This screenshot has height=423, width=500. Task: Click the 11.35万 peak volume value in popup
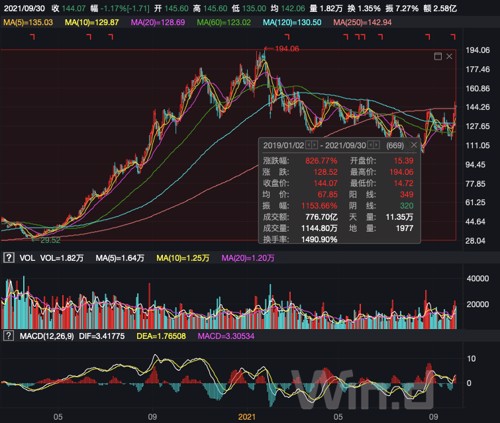(x=399, y=217)
